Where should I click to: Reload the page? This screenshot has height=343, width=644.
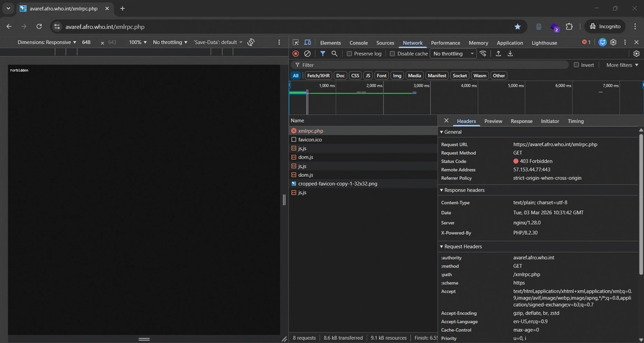[x=39, y=26]
